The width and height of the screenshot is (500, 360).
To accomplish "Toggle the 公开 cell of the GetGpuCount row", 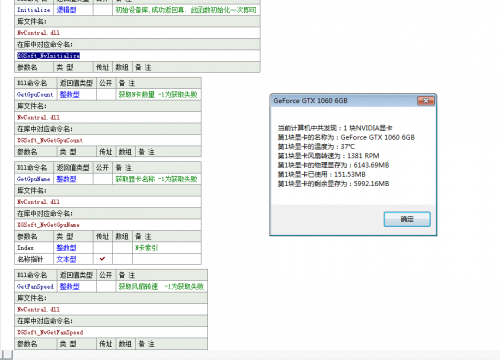I will tap(106, 95).
